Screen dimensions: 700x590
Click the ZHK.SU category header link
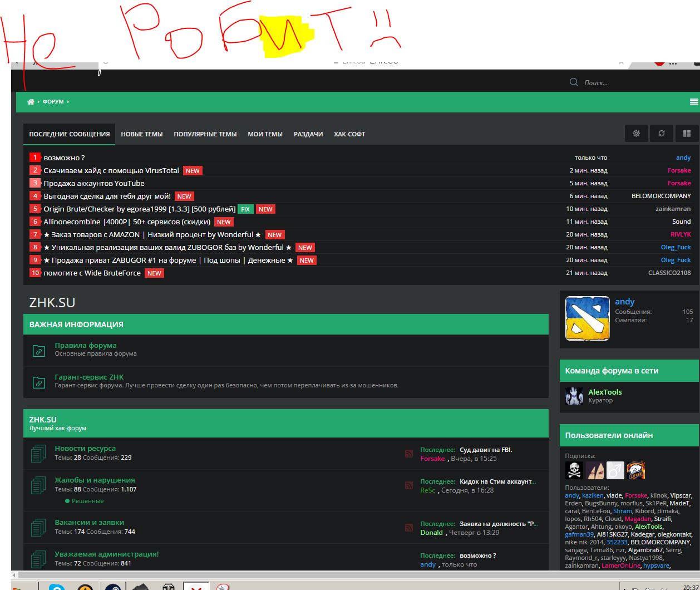click(x=43, y=420)
